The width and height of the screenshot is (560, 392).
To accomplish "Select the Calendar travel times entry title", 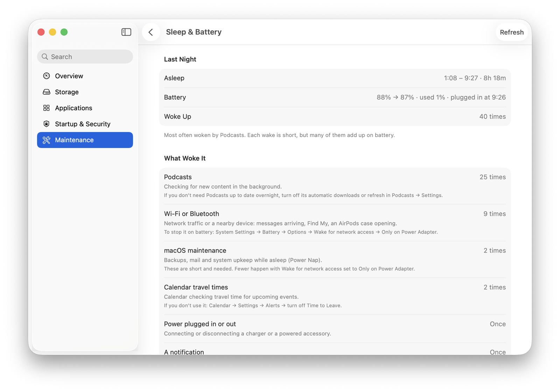I will point(196,287).
